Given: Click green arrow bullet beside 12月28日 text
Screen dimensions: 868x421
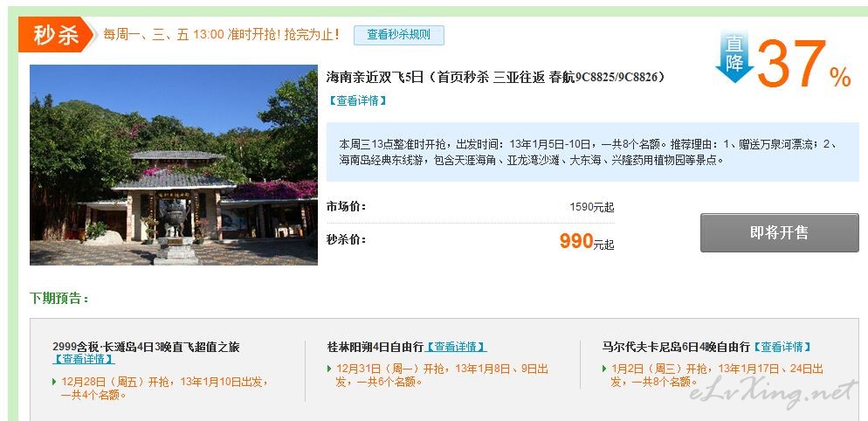Looking at the screenshot, I should 54,382.
